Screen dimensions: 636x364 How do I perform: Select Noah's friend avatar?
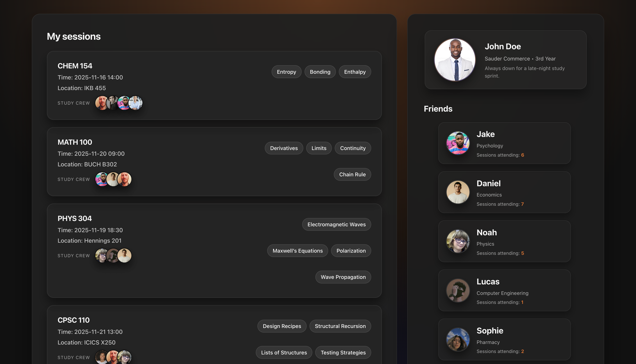point(458,241)
